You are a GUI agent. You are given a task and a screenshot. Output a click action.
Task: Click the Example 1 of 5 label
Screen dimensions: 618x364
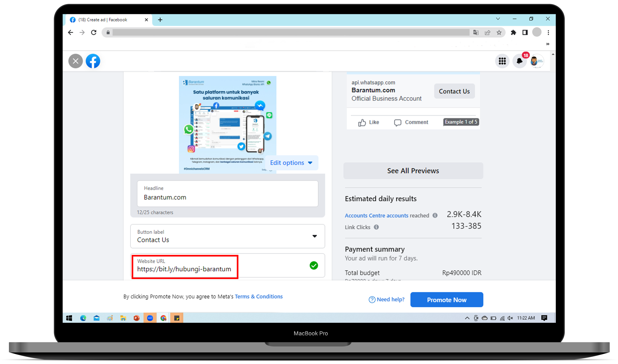click(x=461, y=122)
